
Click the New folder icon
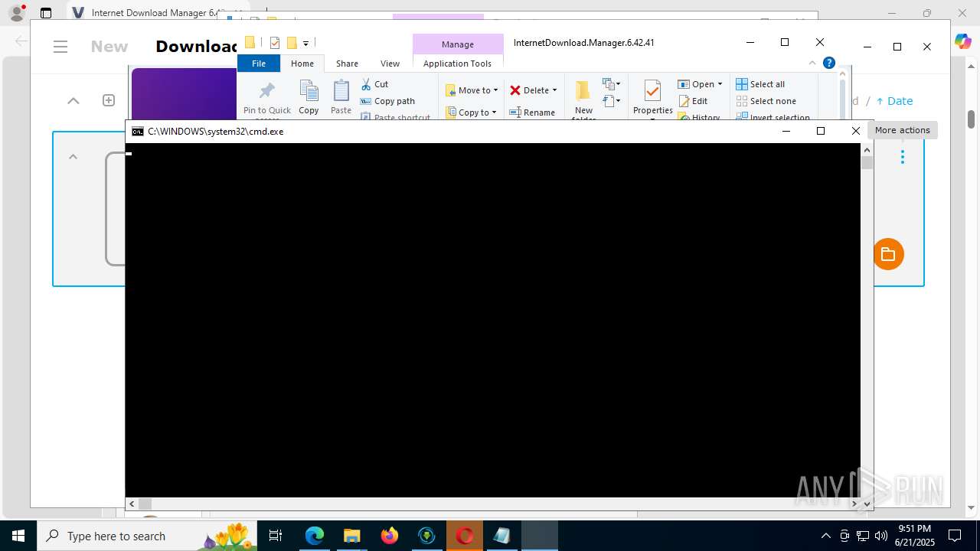583,92
